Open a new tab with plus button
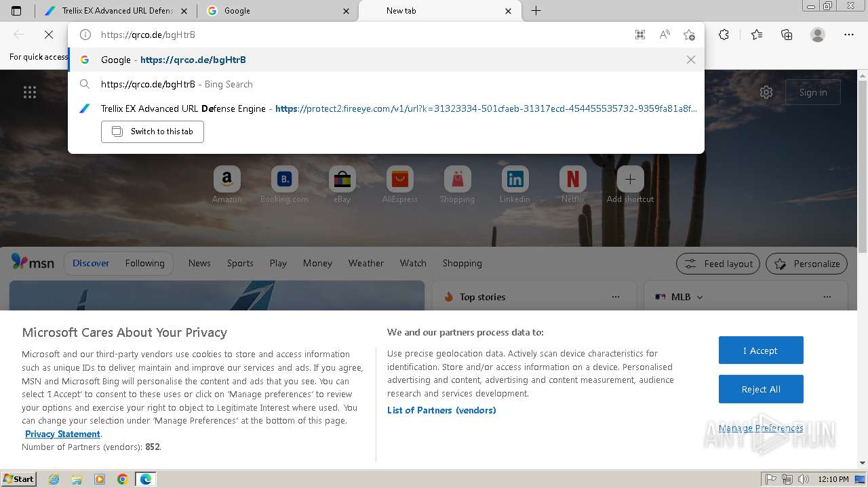Image resolution: width=868 pixels, height=488 pixels. 536,11
